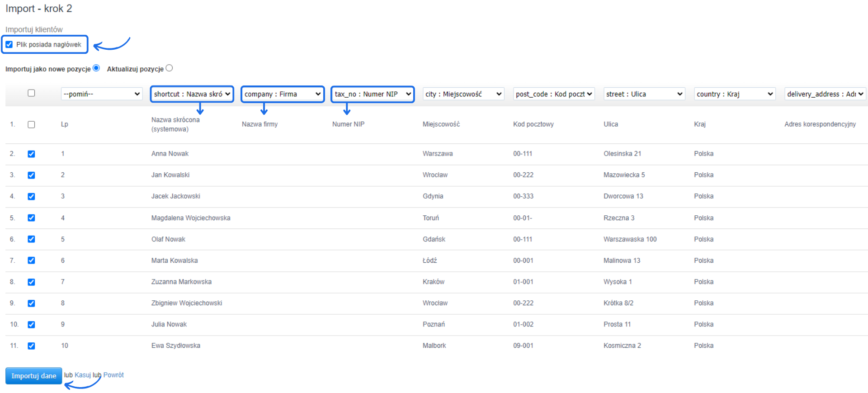868x393 pixels.
Task: Open the 'company : Firma' dropdown
Action: 283,94
